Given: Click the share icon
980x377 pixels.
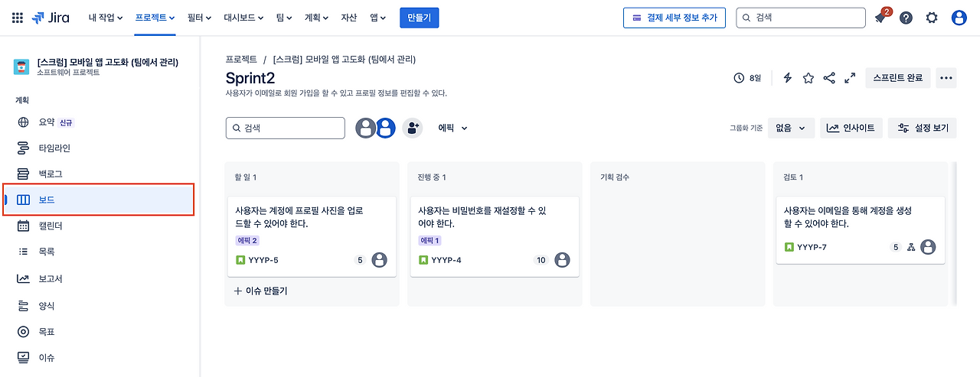Looking at the screenshot, I should tap(829, 78).
